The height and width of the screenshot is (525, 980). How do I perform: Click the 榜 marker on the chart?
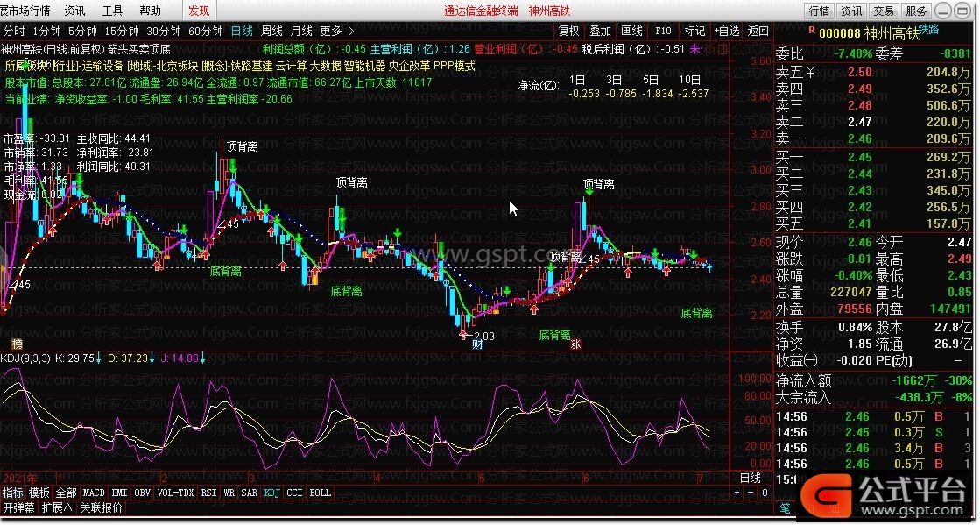[x=17, y=344]
